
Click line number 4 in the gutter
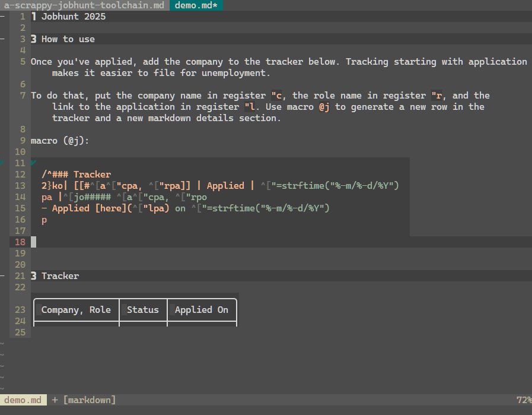(x=23, y=50)
